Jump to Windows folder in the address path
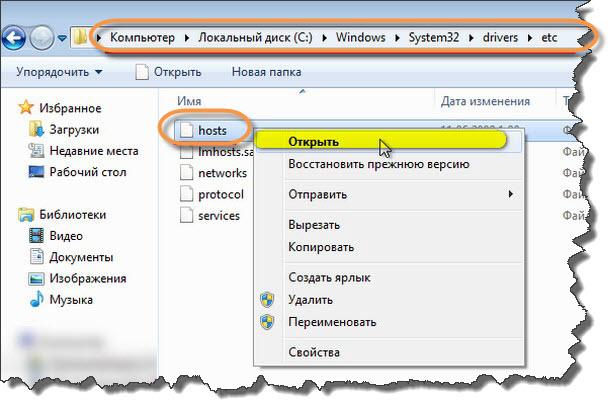614x416 pixels. click(360, 38)
